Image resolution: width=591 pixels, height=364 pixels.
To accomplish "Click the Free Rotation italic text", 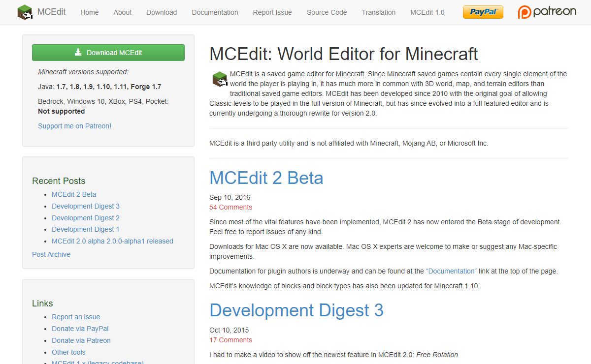I will pos(437,355).
